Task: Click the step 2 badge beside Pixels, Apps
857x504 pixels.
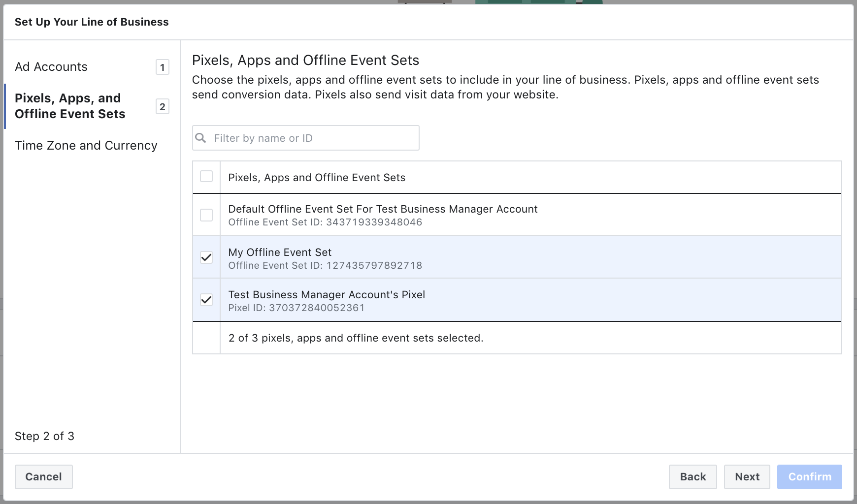Action: tap(163, 106)
